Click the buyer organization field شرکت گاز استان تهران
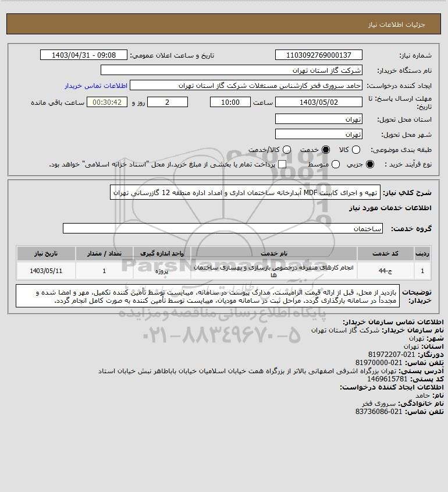Viewport: 448px width, 492px height. (x=232, y=70)
